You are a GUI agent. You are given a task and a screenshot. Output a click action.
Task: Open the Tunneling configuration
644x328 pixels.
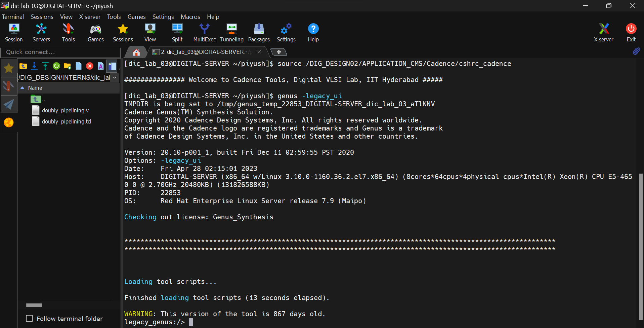(231, 32)
